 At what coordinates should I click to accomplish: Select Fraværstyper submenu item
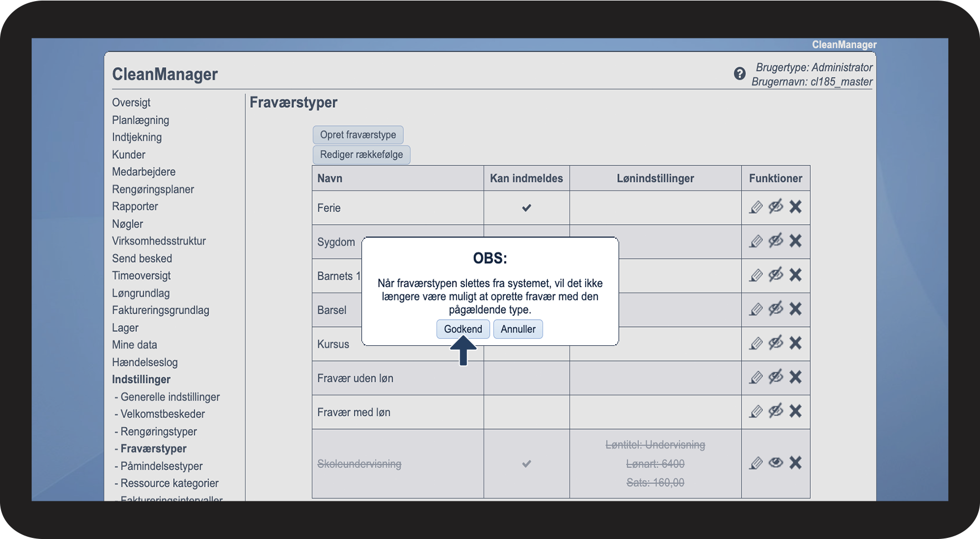pyautogui.click(x=154, y=449)
